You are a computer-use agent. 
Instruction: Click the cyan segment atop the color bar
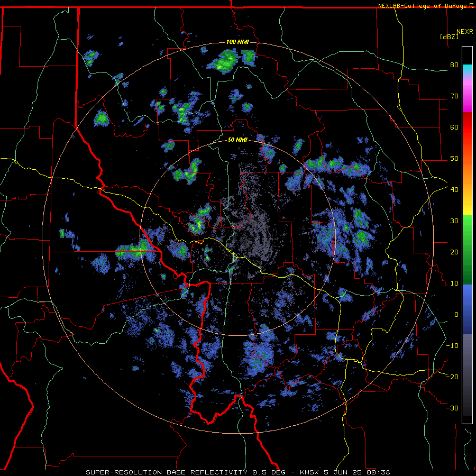(x=467, y=70)
